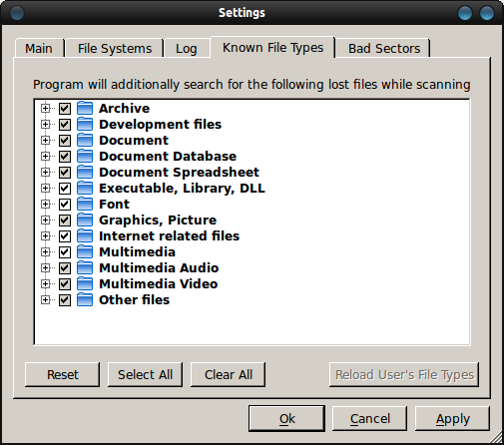504x445 pixels.
Task: Click the Select All button
Action: click(x=145, y=374)
